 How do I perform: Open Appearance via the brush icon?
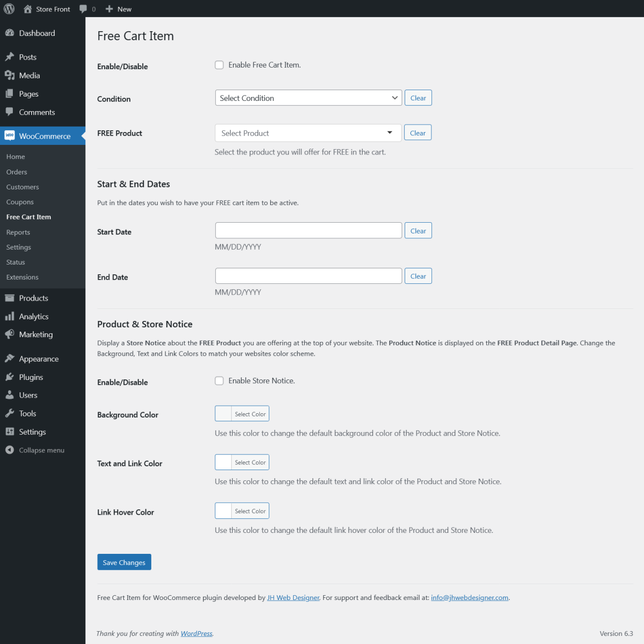point(10,358)
